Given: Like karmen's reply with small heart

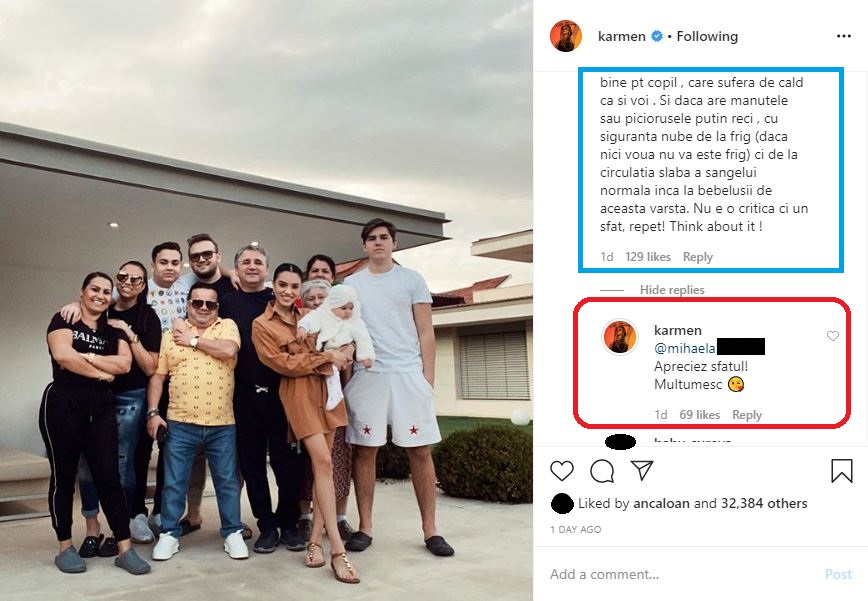Looking at the screenshot, I should click(833, 336).
